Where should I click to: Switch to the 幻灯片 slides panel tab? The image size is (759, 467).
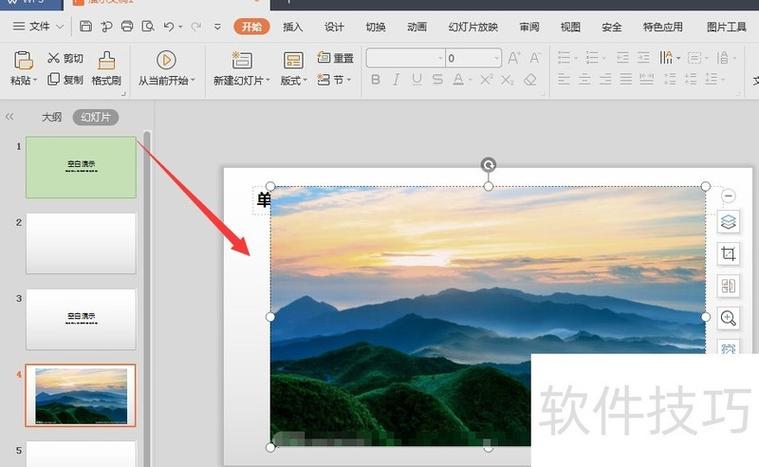[95, 117]
